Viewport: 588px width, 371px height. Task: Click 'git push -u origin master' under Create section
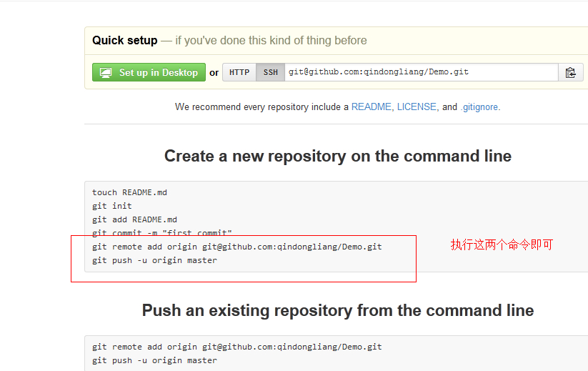(154, 260)
